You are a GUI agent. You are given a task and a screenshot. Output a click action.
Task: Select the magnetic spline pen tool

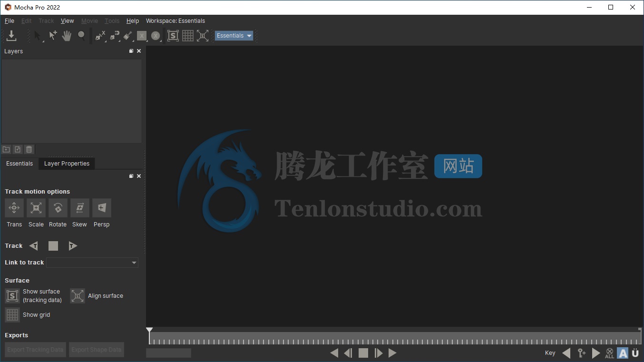(x=115, y=36)
